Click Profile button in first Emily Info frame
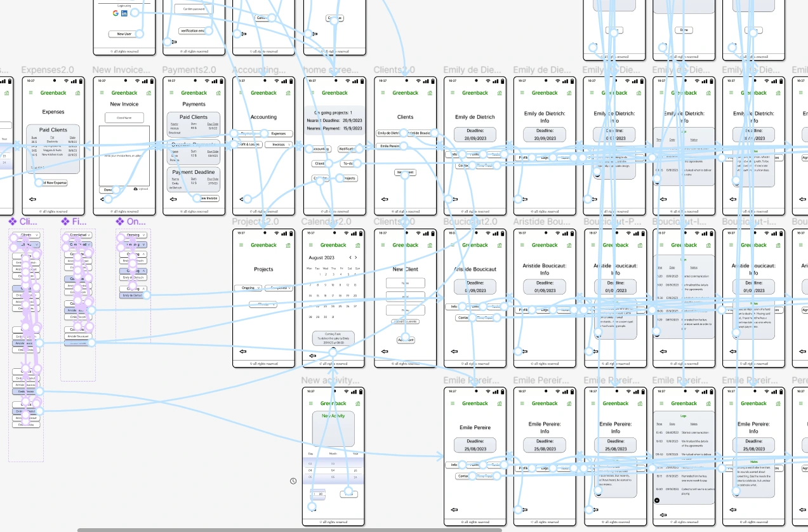The image size is (808, 532). tap(524, 157)
